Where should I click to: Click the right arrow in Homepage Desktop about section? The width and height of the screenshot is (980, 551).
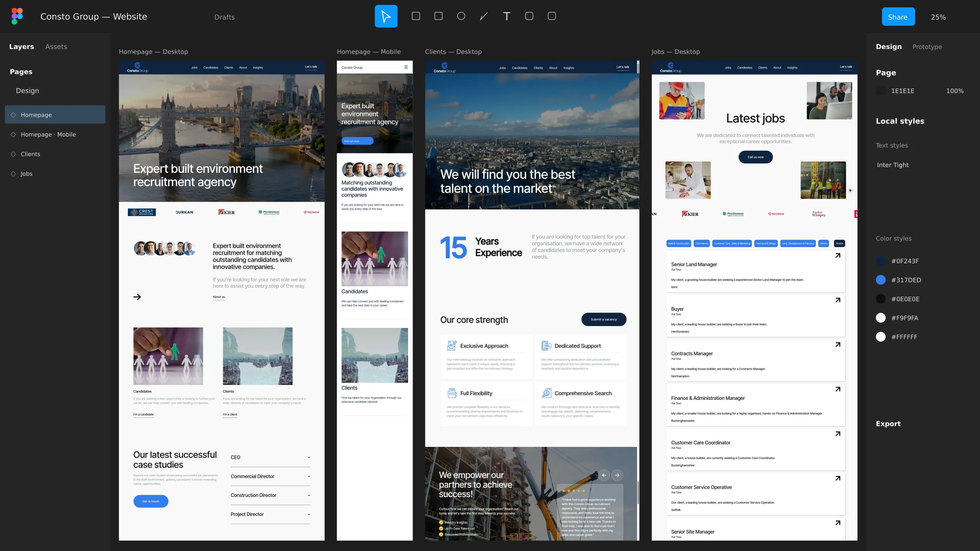pyautogui.click(x=137, y=297)
